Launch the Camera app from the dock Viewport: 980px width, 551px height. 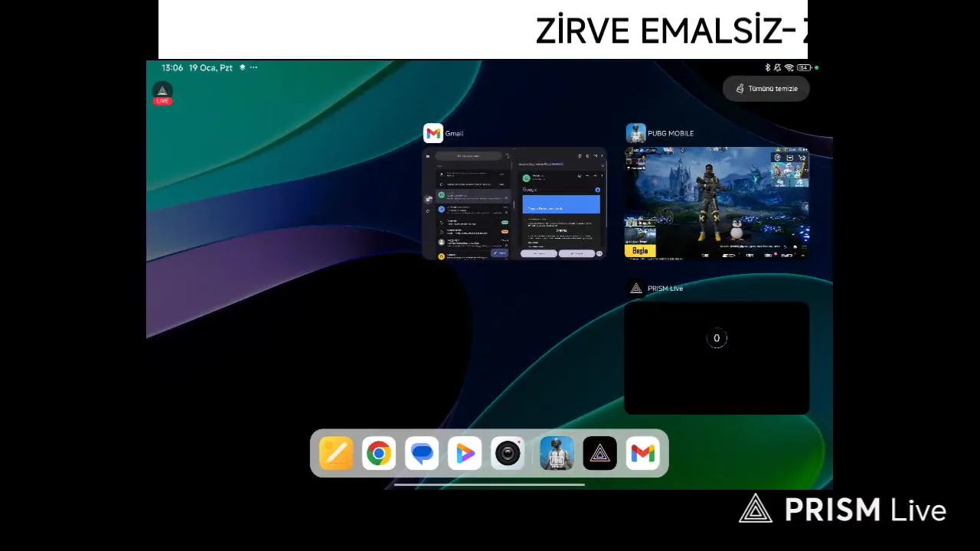(x=508, y=454)
